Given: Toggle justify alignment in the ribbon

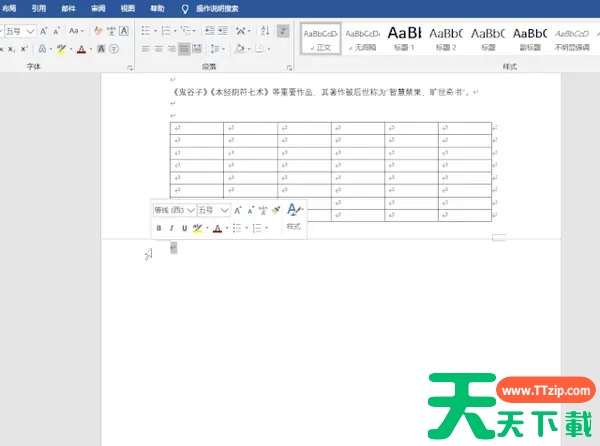Looking at the screenshot, I should pyautogui.click(x=185, y=48).
